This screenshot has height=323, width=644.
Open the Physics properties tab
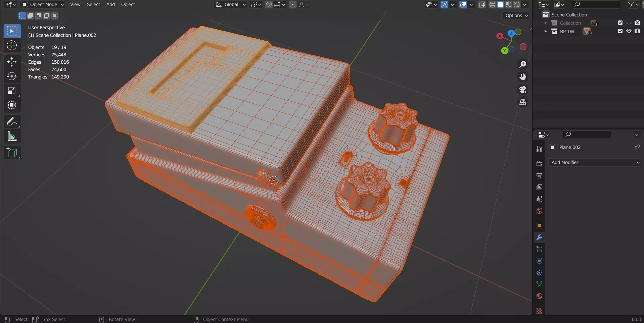tap(539, 261)
